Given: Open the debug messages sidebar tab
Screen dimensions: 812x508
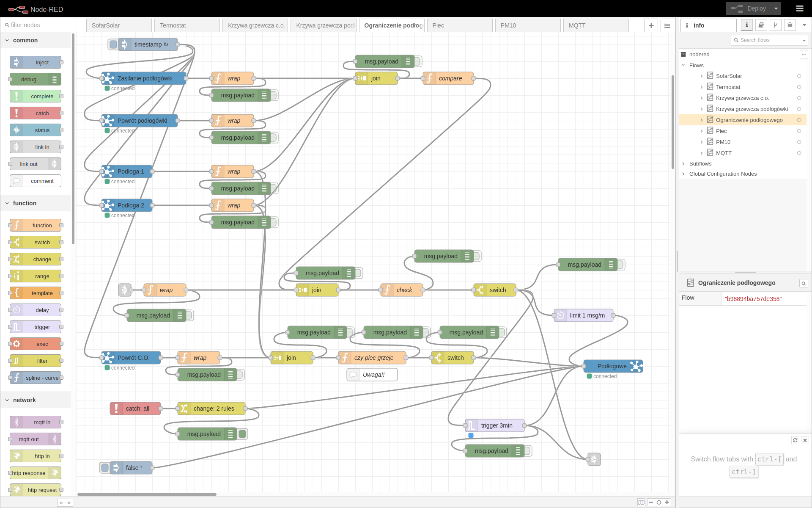Looking at the screenshot, I should pyautogui.click(x=790, y=25).
